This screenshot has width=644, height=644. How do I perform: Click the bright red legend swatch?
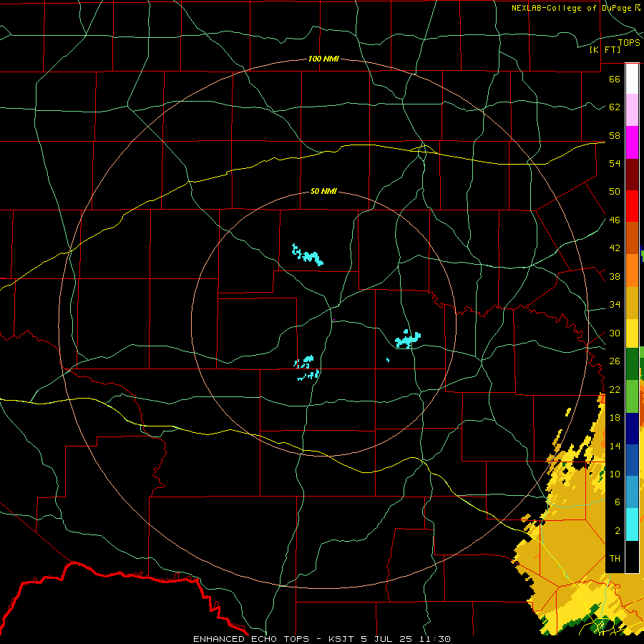click(632, 206)
